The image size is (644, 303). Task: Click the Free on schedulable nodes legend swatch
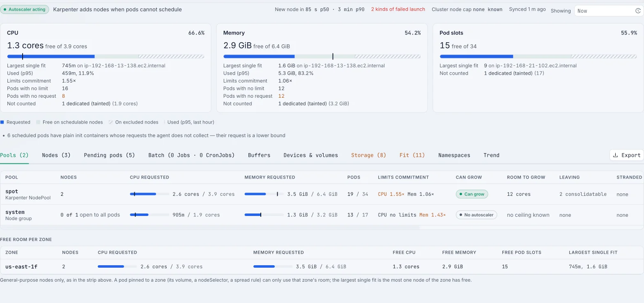point(38,122)
